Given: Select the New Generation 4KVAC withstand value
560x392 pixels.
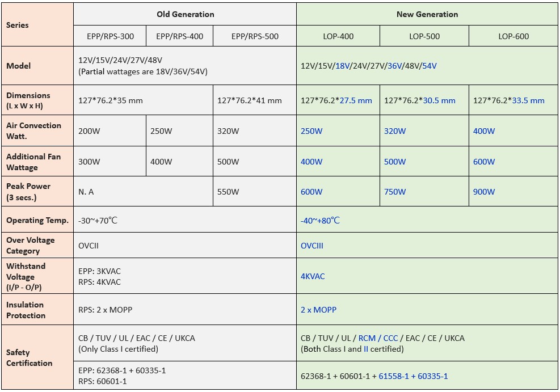Looking at the screenshot, I should click(313, 276).
